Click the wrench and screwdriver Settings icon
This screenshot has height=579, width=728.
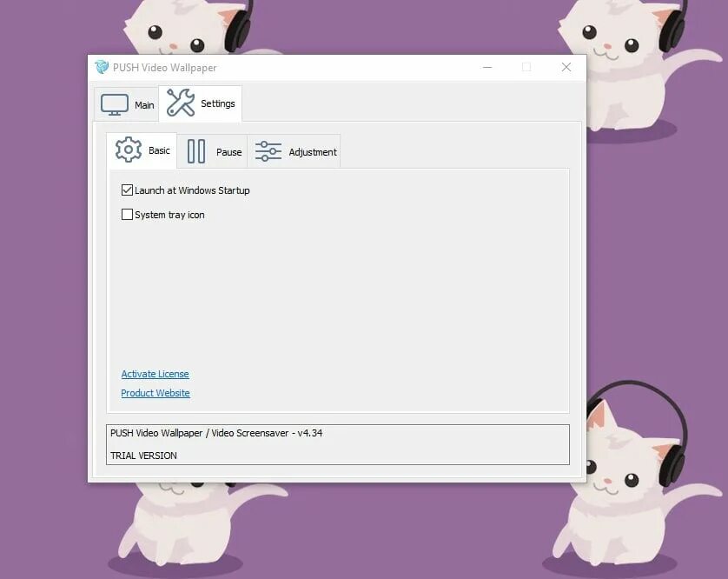pos(181,103)
